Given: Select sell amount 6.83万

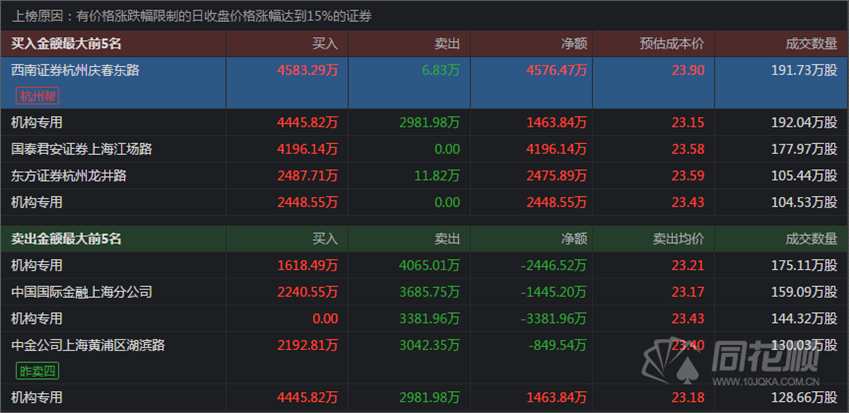Looking at the screenshot, I should pos(440,70).
